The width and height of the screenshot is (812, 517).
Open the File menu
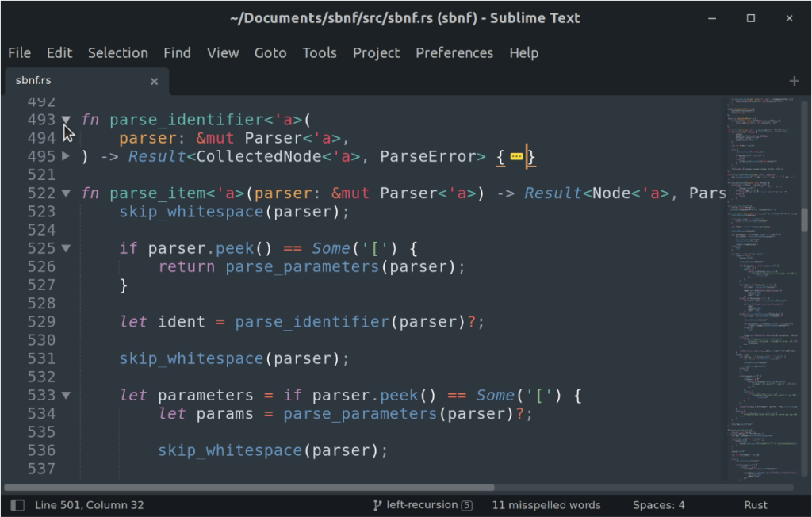click(x=19, y=53)
